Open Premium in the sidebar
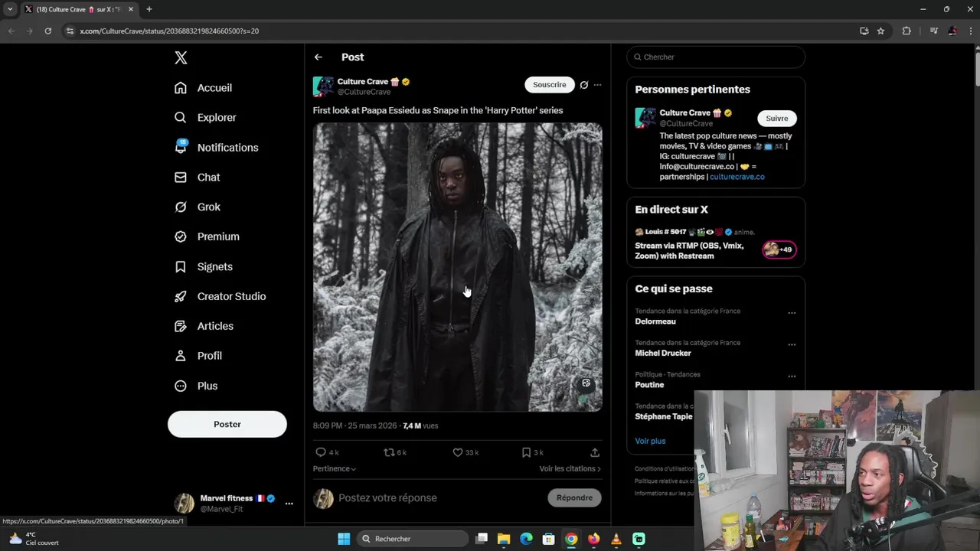The height and width of the screenshot is (551, 980). point(207,237)
